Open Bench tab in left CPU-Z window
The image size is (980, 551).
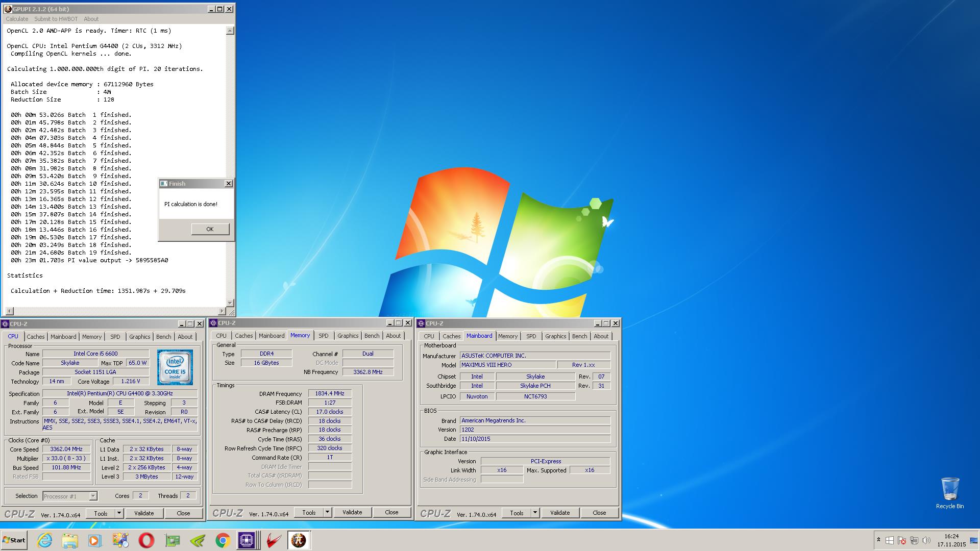click(x=164, y=337)
